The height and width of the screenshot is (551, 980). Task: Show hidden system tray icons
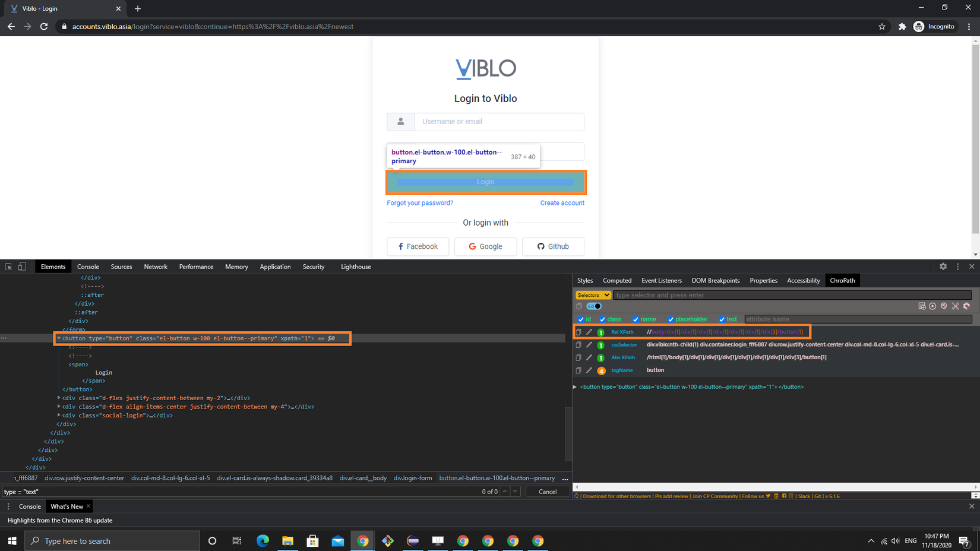point(871,541)
